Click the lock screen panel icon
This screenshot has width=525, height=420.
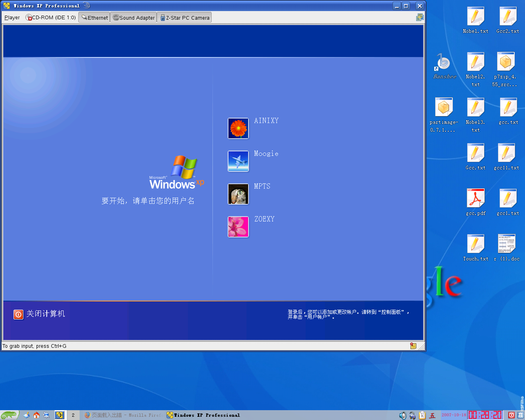coord(520,415)
